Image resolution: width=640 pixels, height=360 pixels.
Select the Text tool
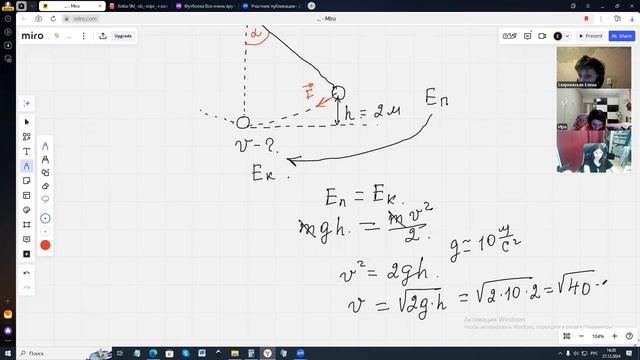point(27,151)
